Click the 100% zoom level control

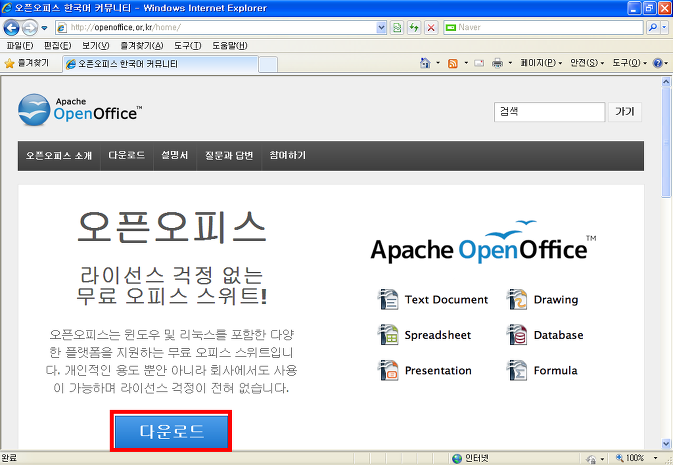tap(630, 458)
